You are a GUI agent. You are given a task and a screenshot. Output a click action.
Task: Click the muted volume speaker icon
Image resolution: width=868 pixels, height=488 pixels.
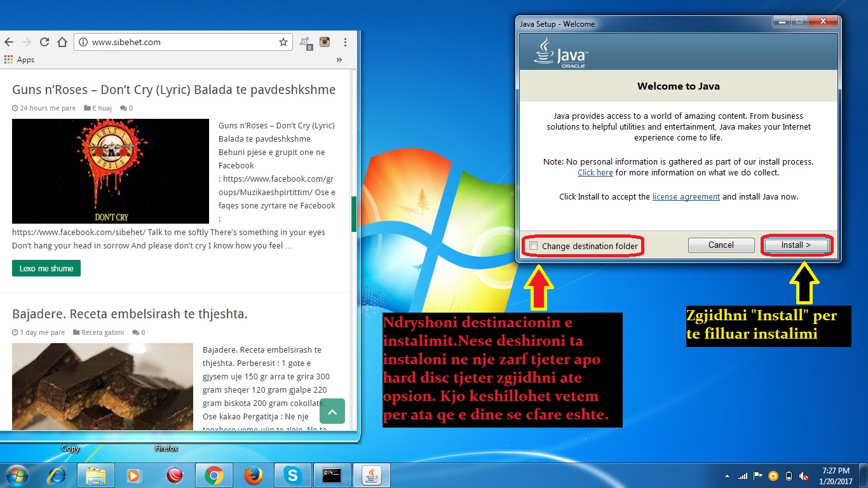click(804, 476)
